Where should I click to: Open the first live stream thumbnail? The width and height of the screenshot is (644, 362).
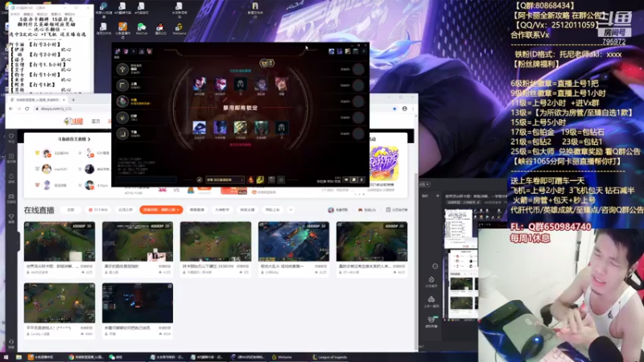(x=60, y=241)
